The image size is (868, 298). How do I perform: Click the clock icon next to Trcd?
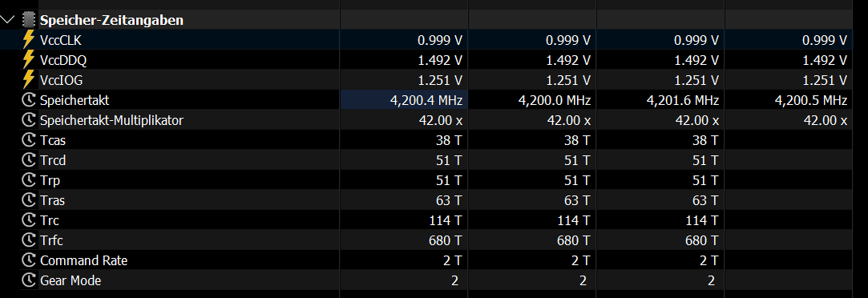coord(28,160)
